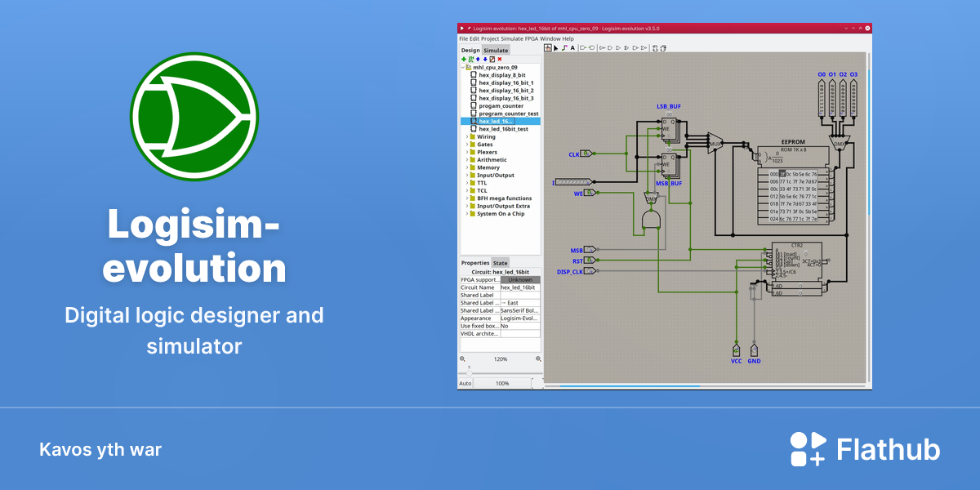
Task: Select the Text tool (A icon)
Action: pos(572,47)
